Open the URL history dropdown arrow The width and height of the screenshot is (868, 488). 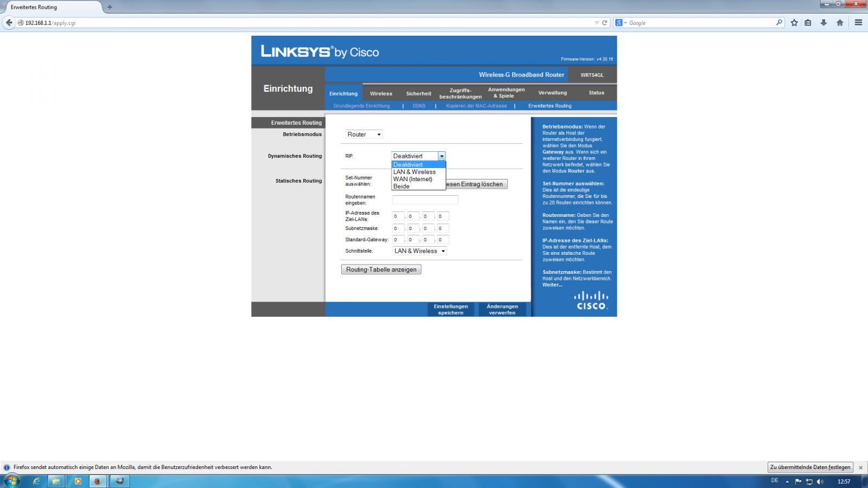[x=597, y=23]
